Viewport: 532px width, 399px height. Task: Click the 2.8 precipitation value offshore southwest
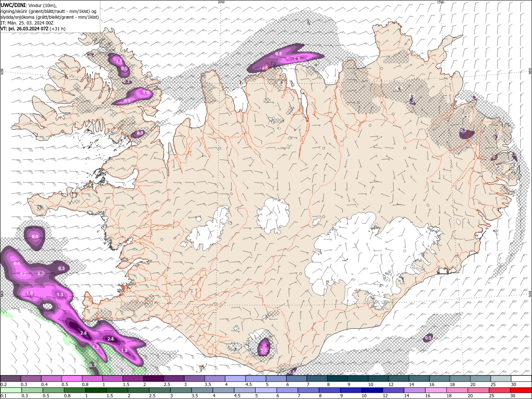[x=111, y=339]
